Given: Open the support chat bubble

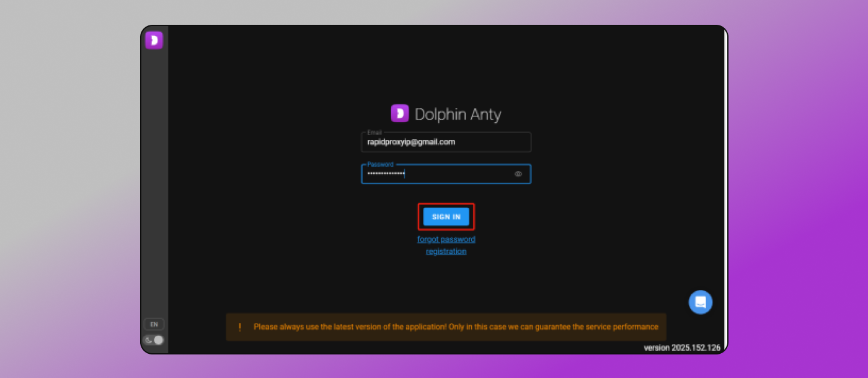Looking at the screenshot, I should point(701,302).
